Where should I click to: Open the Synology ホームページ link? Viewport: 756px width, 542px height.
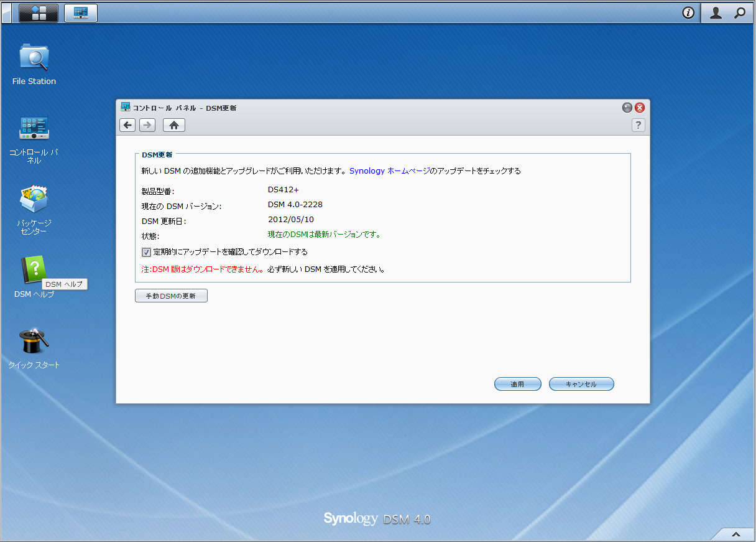(390, 171)
